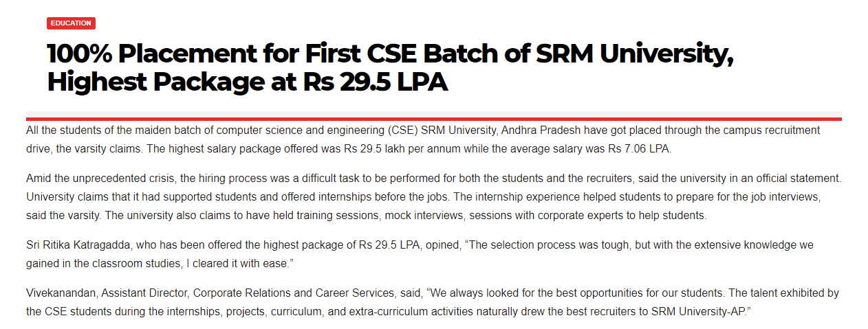This screenshot has width=868, height=329.
Task: Click "Highest Package at Rs 29.5 LPA" headline line
Action: pyautogui.click(x=248, y=82)
